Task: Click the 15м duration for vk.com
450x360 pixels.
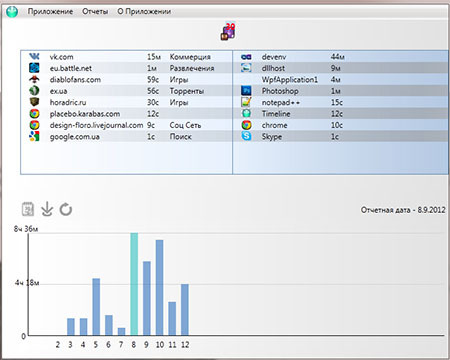Action: tap(154, 57)
